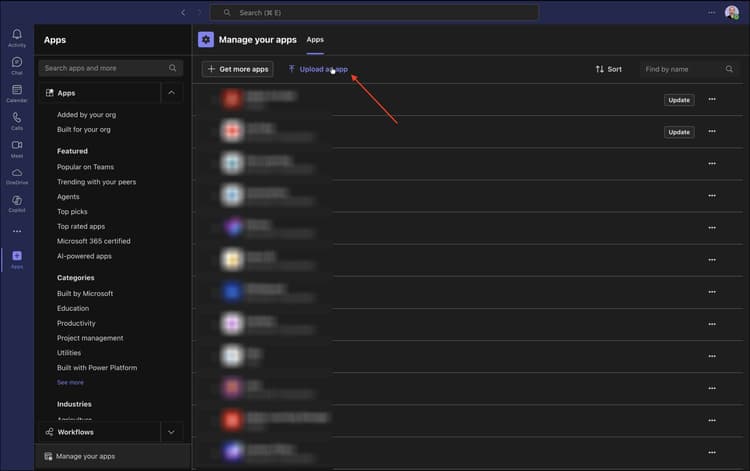Select AI-powered apps
Viewport: 750px width, 471px height.
pyautogui.click(x=84, y=256)
